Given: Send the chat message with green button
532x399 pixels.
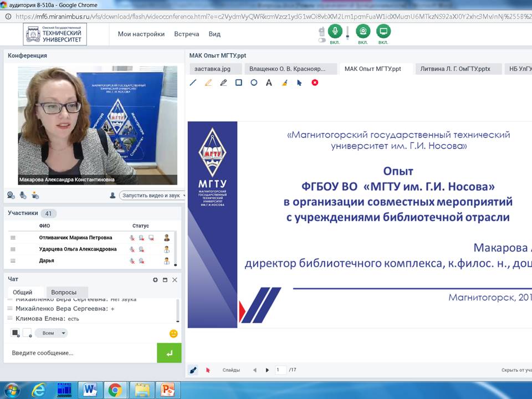Looking at the screenshot, I should pos(170,353).
